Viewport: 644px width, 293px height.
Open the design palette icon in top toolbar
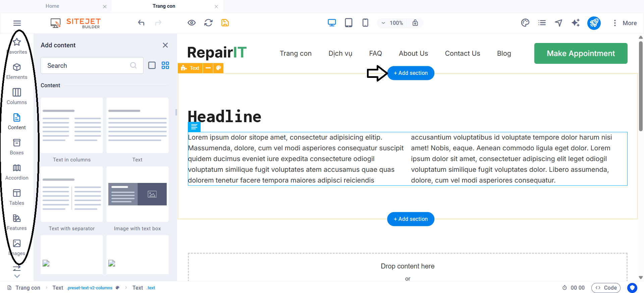click(525, 23)
